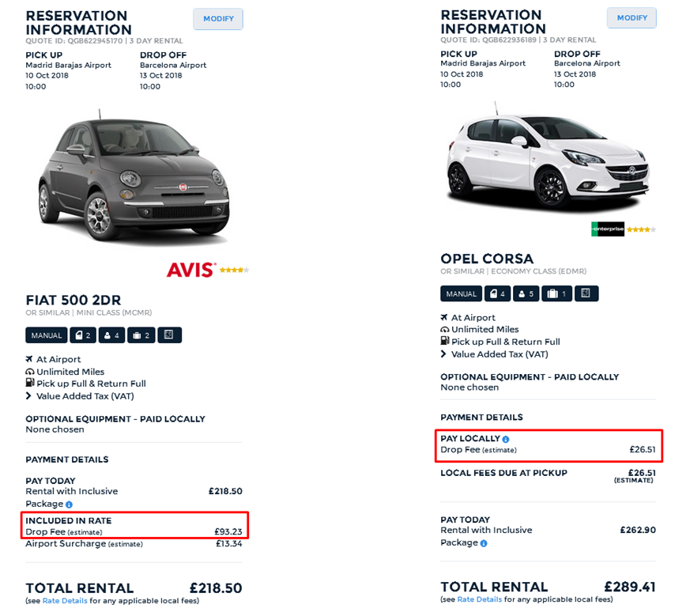690x616 pixels.
Task: Click the Enterprise logo
Action: pos(608,229)
